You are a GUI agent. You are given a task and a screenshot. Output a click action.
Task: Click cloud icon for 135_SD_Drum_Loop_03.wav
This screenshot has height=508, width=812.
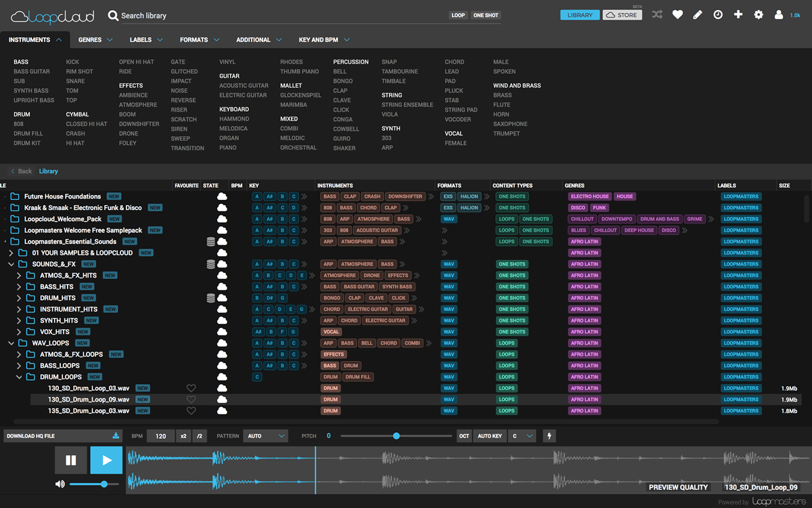click(221, 410)
